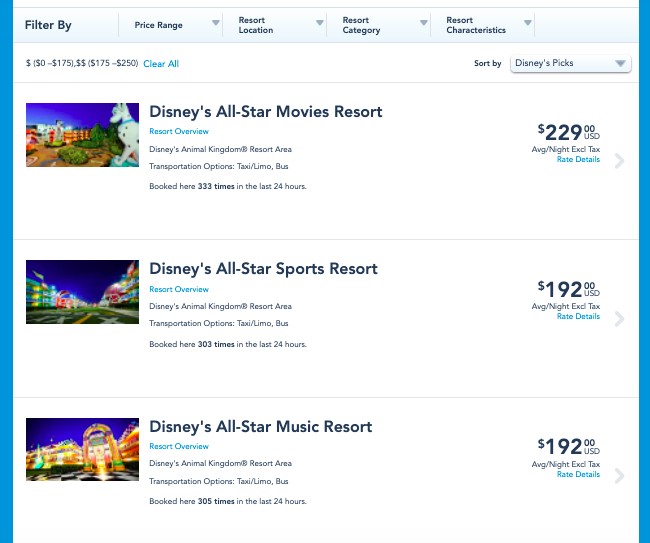Open the Resort Characteristics filter
The width and height of the screenshot is (650, 543).
tap(485, 25)
